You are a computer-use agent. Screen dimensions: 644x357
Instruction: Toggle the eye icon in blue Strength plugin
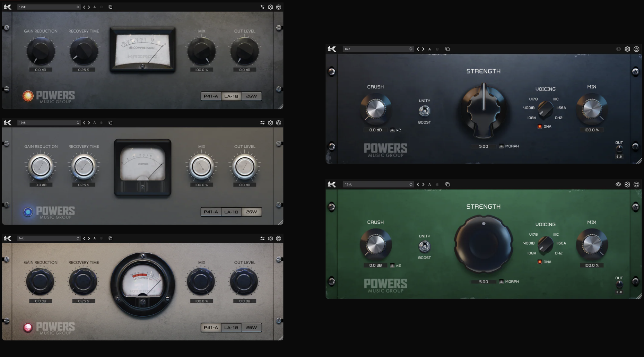pyautogui.click(x=618, y=49)
